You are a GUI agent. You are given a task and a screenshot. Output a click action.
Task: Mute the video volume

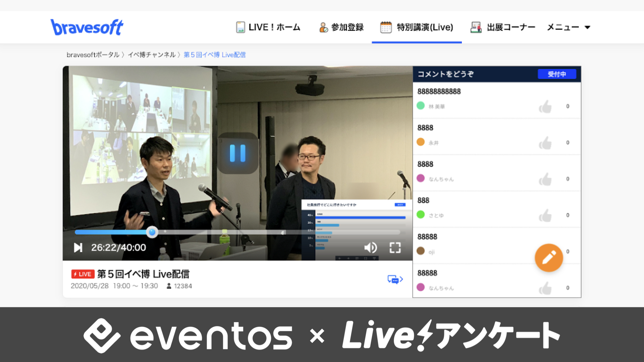coord(370,248)
